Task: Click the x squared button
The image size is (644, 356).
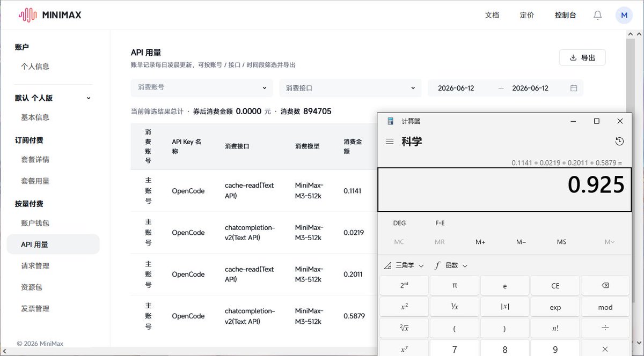Action: click(404, 307)
